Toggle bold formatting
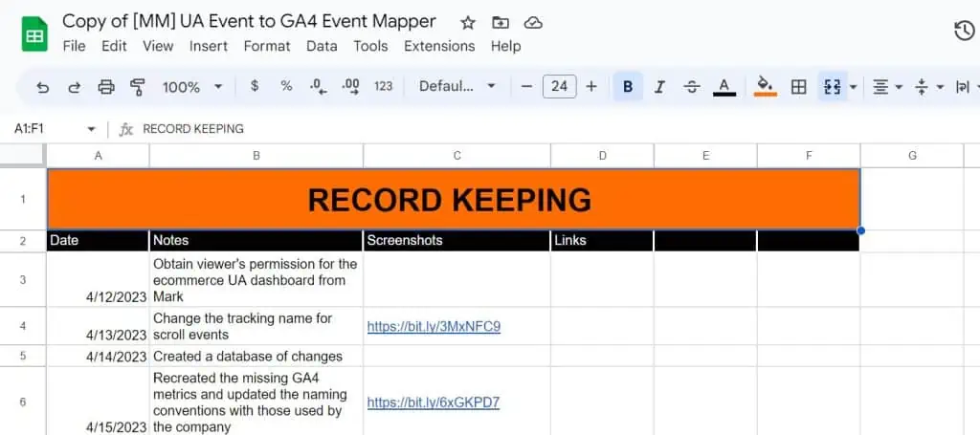Screen dimensions: 980x435 628,87
